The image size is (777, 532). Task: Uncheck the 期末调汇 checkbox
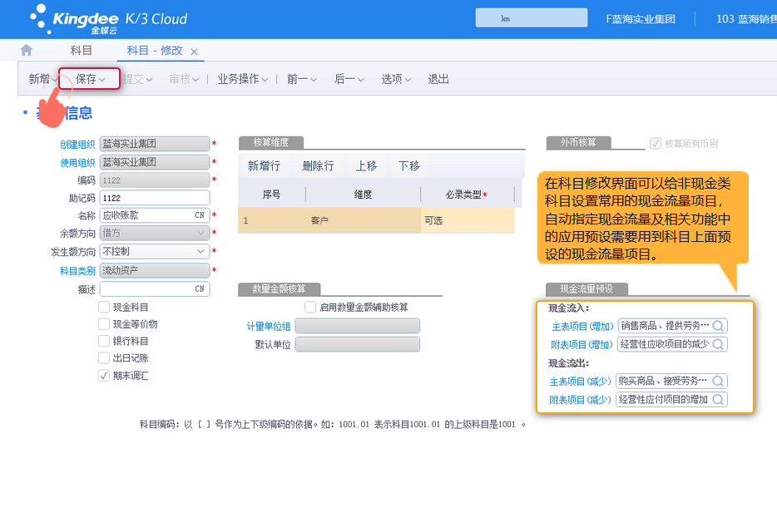103,376
